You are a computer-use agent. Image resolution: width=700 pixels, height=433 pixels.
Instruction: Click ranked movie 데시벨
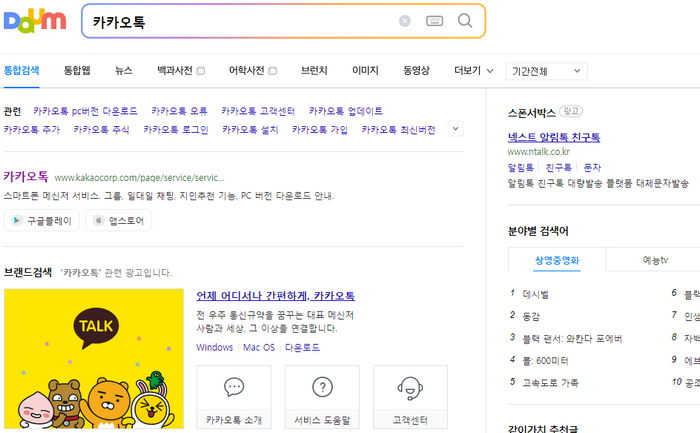point(536,295)
